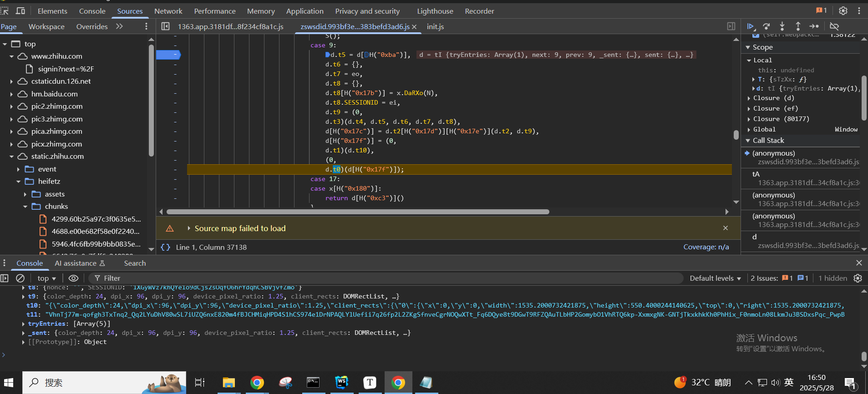Toggle the live expression eye icon
Viewport: 868px width, 394px height.
coord(73,278)
